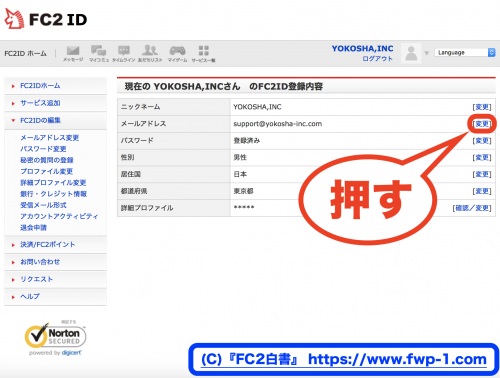Viewport: 500px width, 378px height.
Task: Click 変更 for the メールアドレス row
Action: click(x=482, y=124)
